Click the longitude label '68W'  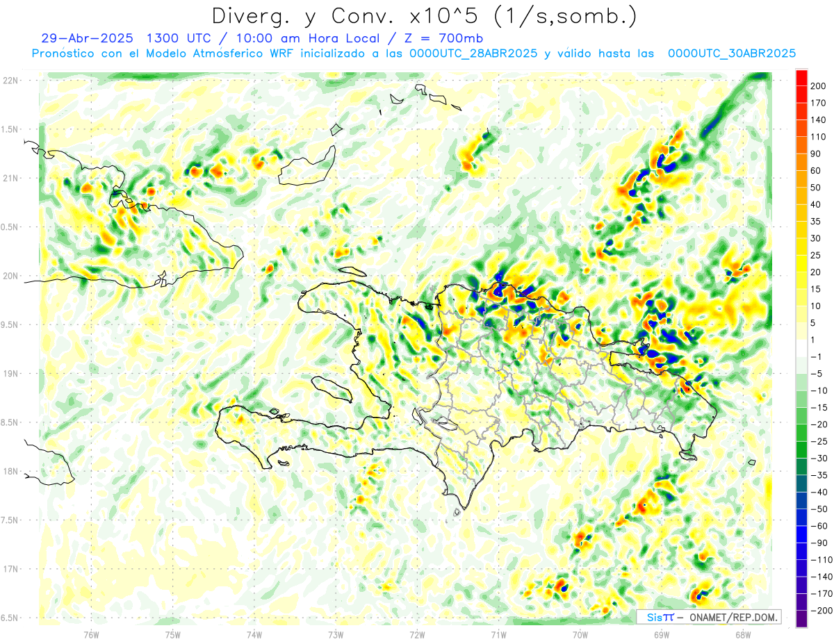pyautogui.click(x=743, y=634)
